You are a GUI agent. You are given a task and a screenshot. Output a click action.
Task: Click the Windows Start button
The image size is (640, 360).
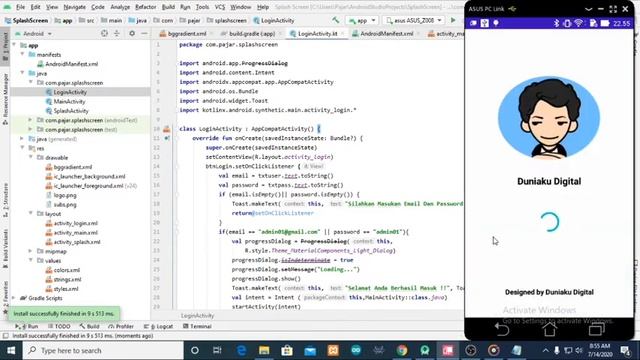point(11,351)
